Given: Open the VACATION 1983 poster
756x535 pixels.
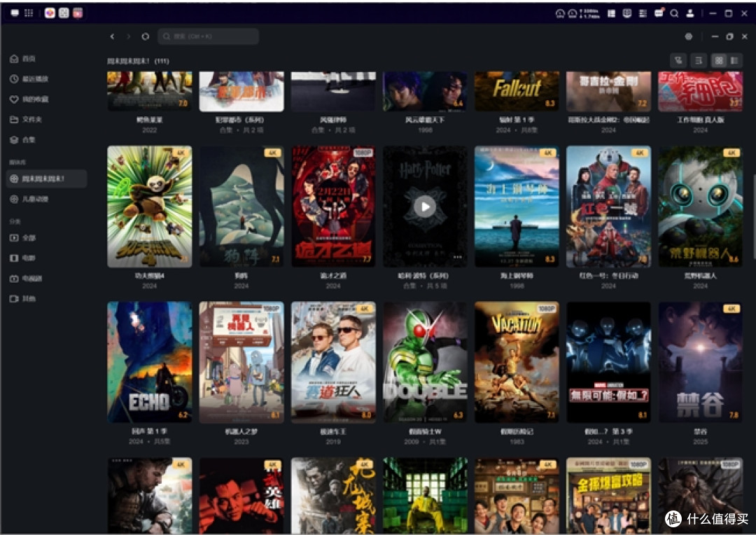Looking at the screenshot, I should 517,362.
